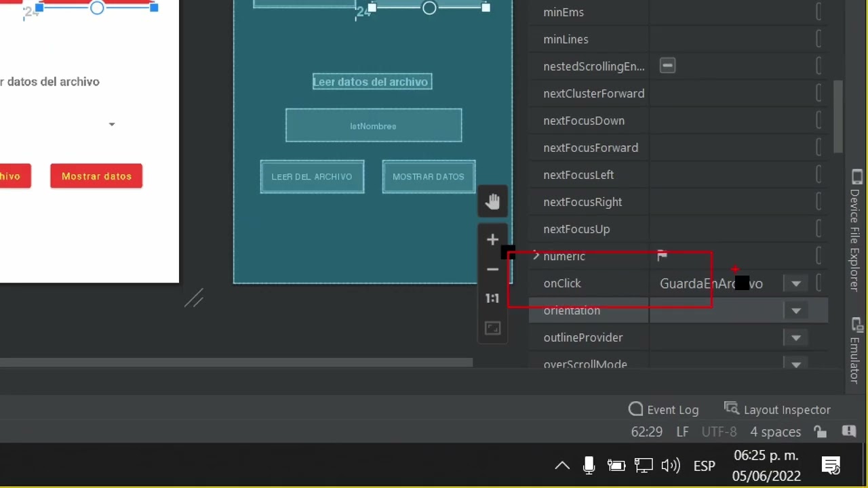Screen dimensions: 868x488
Task: Click the ESP language indicator
Action: pos(705,466)
